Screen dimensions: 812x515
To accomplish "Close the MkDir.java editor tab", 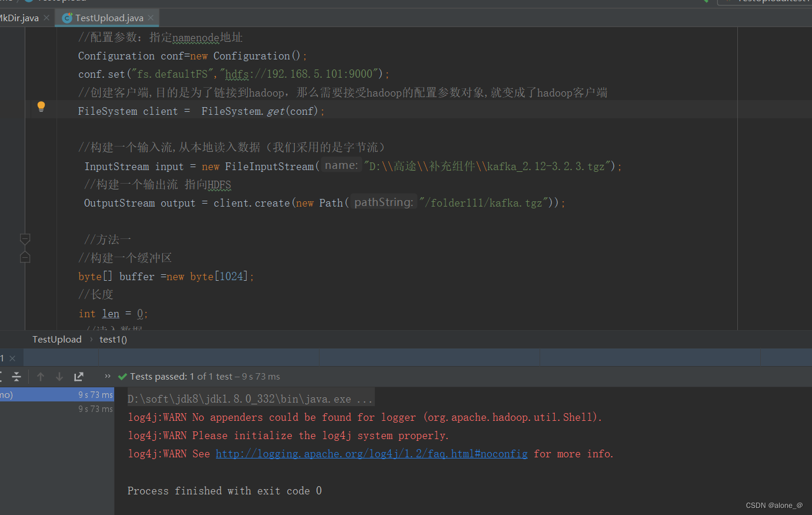I will click(x=46, y=18).
